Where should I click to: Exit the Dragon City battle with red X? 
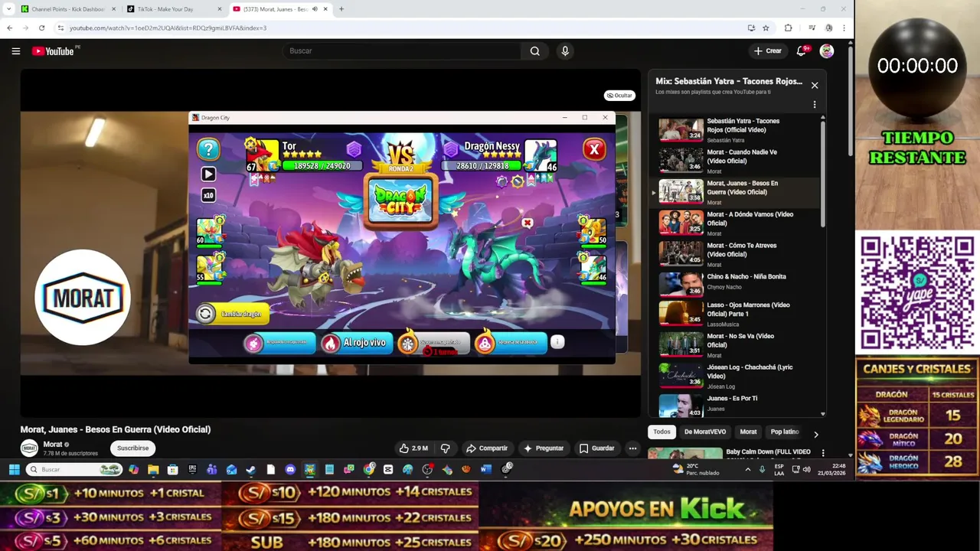[x=594, y=149]
